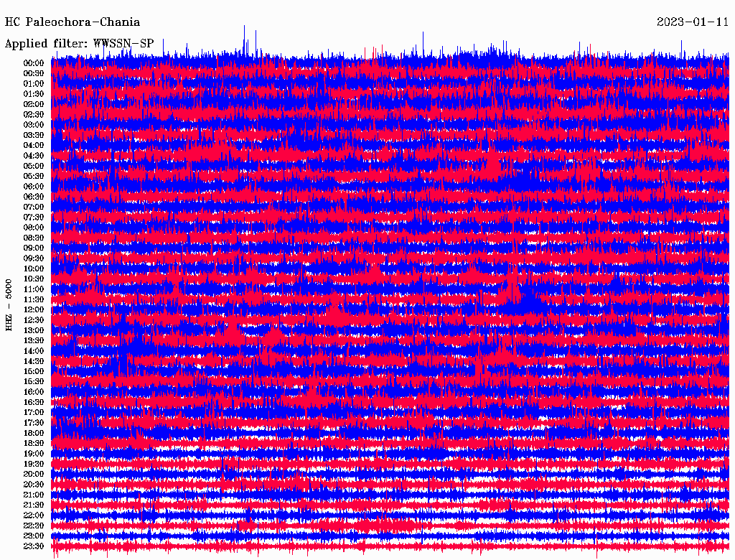
Task: Select the 13:00 time label
Action: (34, 331)
